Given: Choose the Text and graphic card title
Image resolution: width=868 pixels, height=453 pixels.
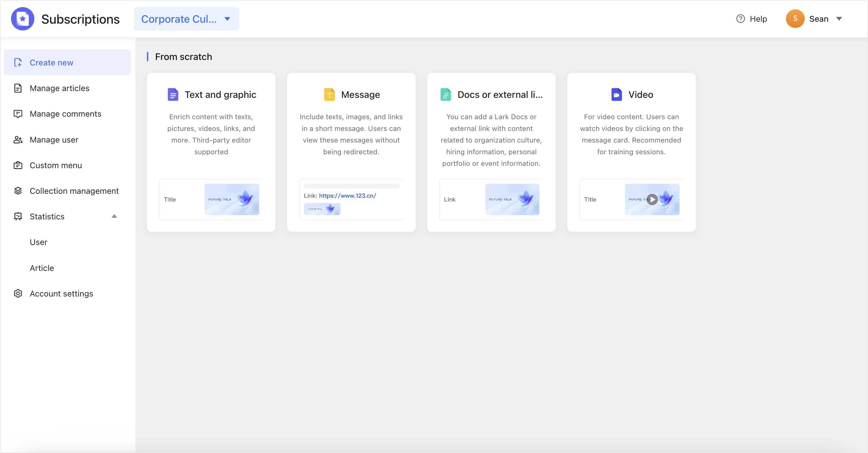Looking at the screenshot, I should (220, 95).
